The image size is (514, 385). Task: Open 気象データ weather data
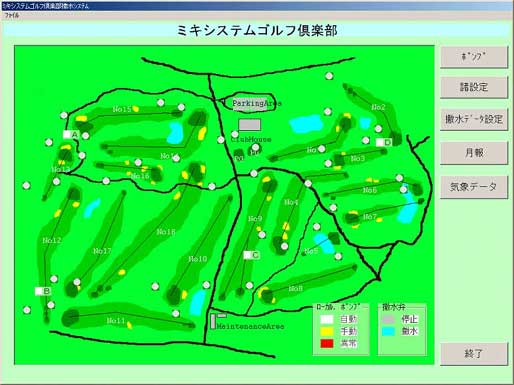click(474, 187)
